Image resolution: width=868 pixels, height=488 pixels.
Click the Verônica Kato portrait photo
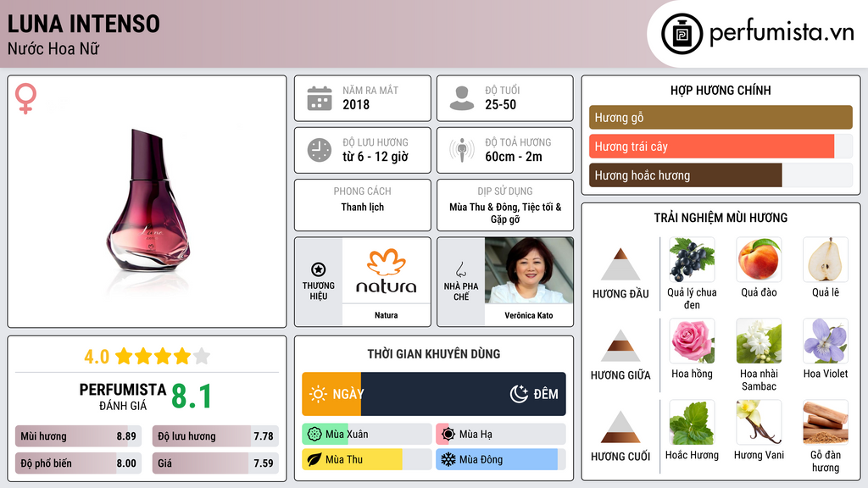[529, 270]
